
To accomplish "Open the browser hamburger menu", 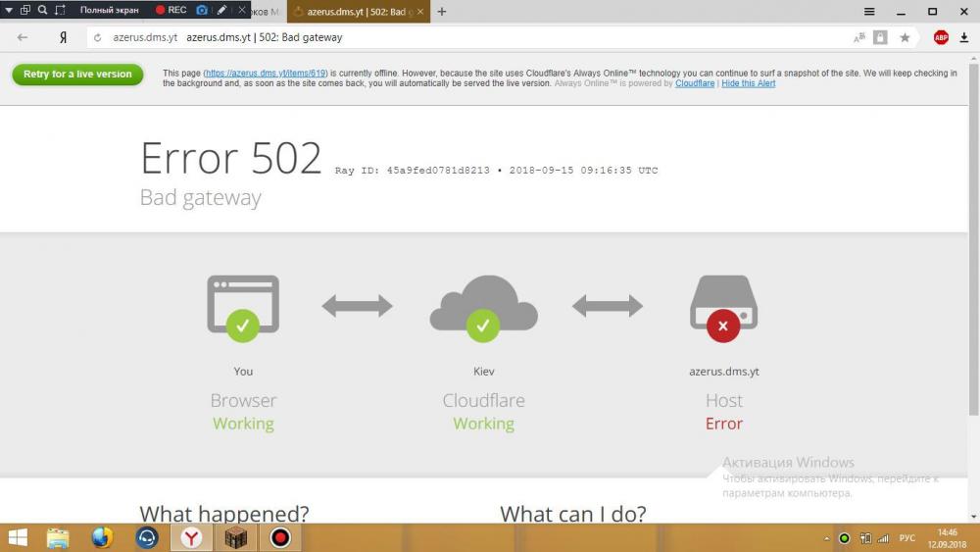I will pyautogui.click(x=869, y=12).
